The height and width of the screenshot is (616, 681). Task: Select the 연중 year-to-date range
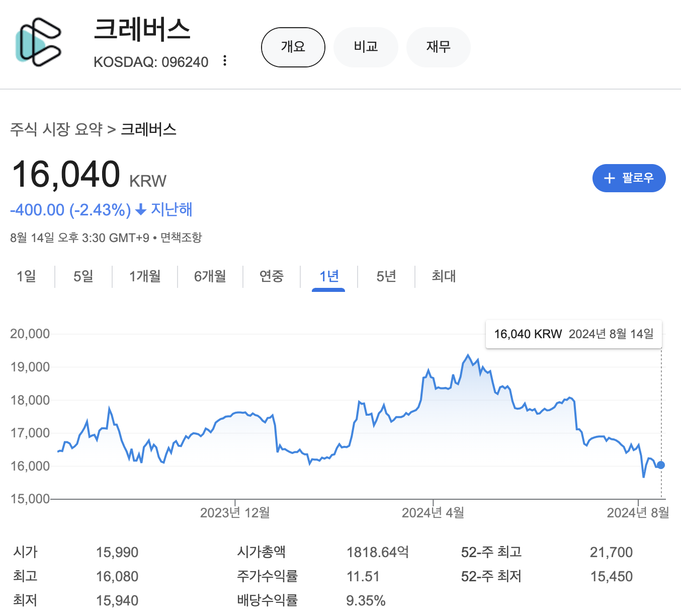pyautogui.click(x=272, y=276)
